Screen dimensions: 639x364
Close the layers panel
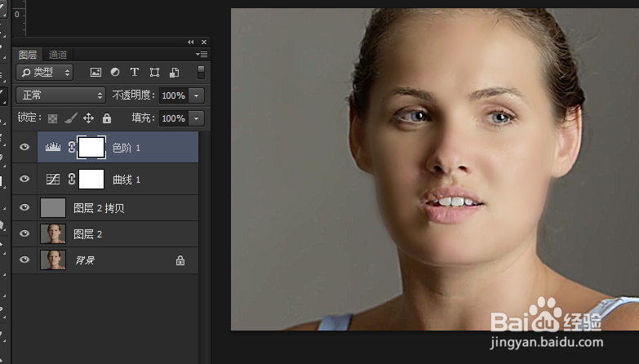coord(204,42)
